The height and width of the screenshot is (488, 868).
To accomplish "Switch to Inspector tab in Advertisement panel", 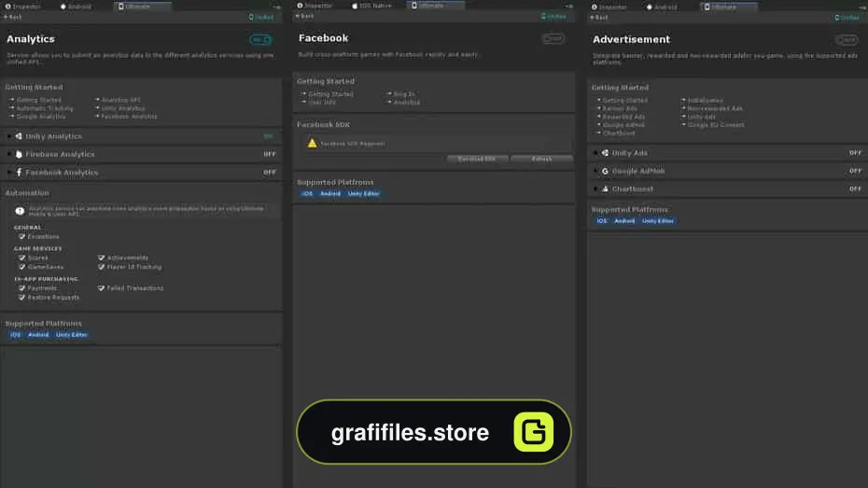I will click(x=609, y=7).
